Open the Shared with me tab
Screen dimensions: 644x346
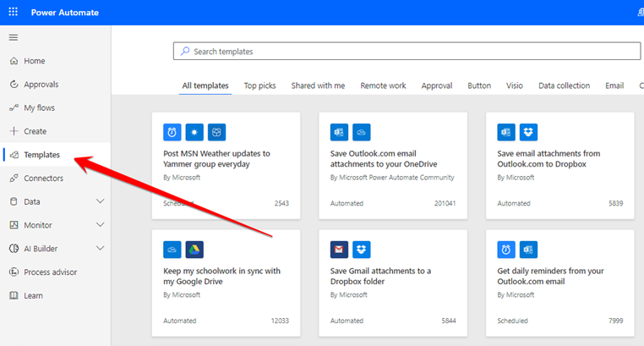(318, 85)
